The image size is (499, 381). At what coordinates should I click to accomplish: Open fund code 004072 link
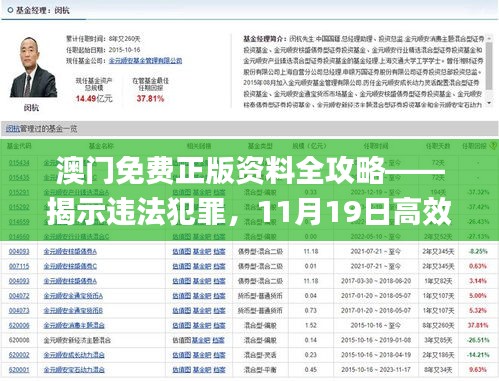click(x=19, y=296)
